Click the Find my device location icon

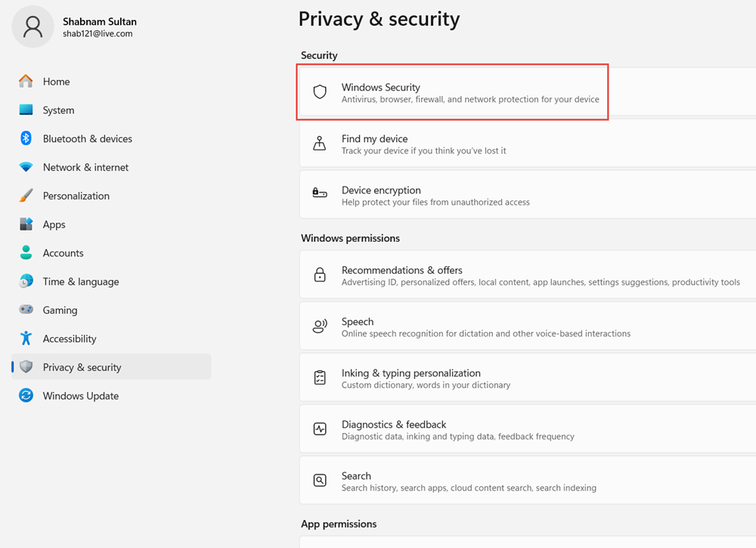(x=320, y=143)
